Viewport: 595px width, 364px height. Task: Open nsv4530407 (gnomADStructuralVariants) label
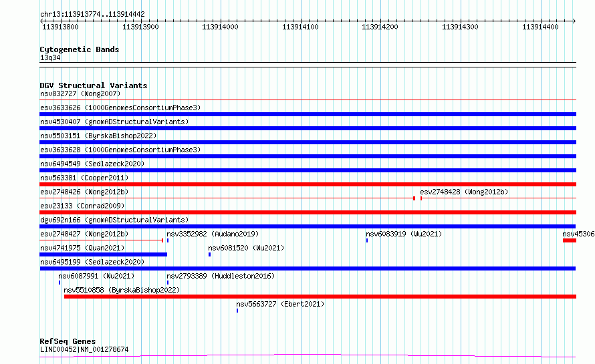click(x=114, y=122)
